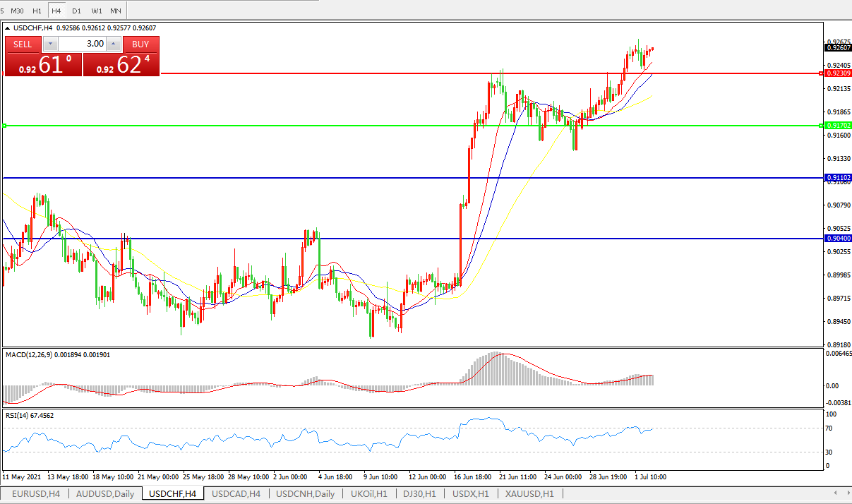852x504 pixels.
Task: Switch chart to MN monthly timeframe
Action: [116, 11]
